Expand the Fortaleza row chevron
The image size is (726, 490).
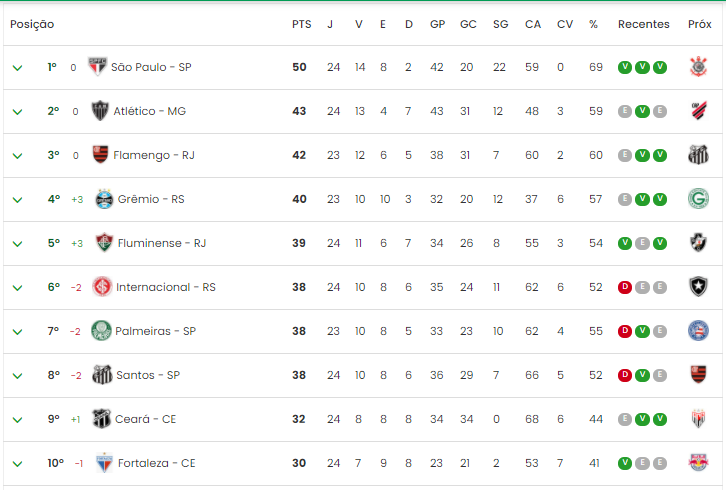click(x=17, y=464)
